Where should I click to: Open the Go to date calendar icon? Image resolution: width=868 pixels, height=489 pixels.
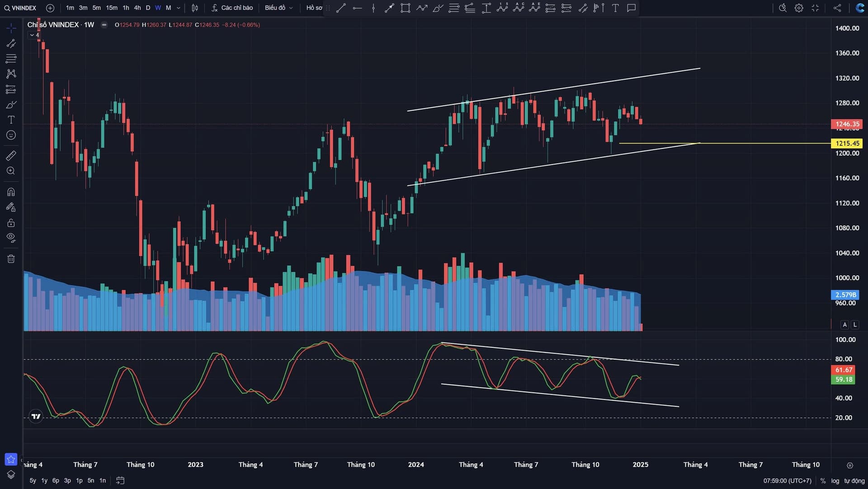120,480
